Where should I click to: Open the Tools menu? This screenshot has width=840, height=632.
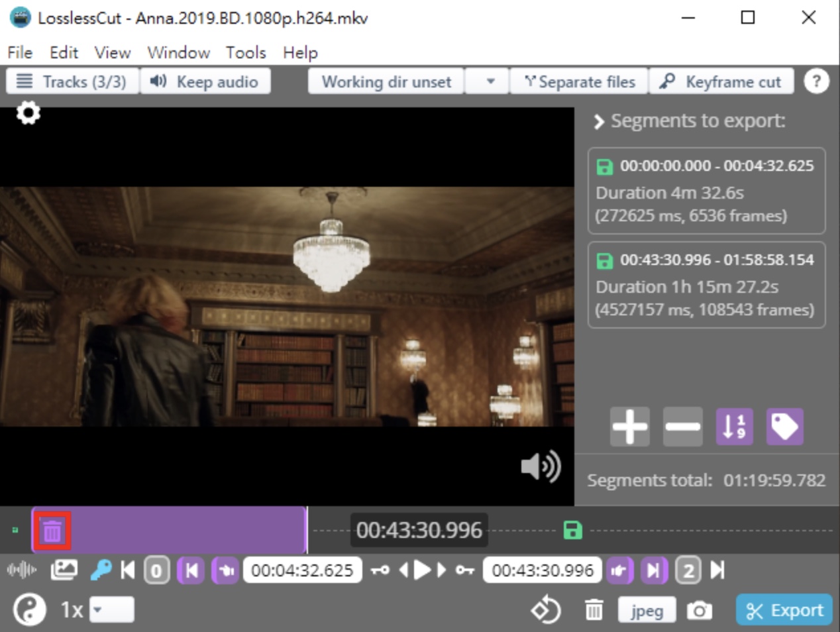[246, 52]
